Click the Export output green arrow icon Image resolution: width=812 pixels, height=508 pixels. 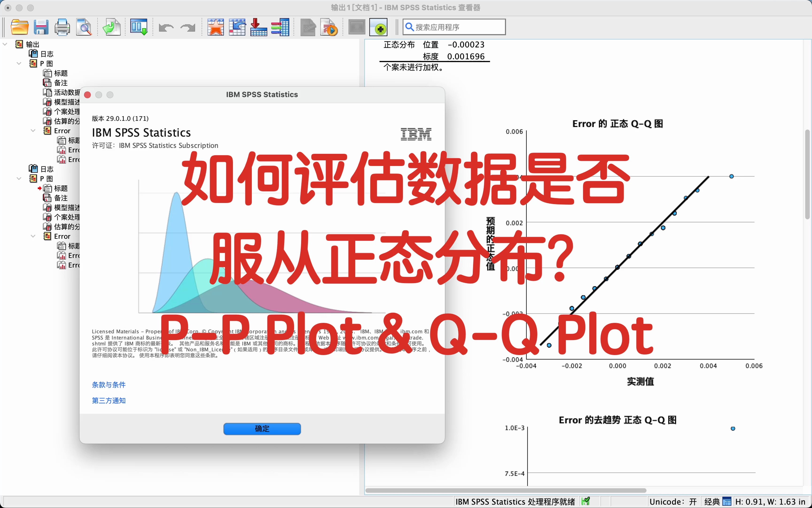tap(111, 27)
